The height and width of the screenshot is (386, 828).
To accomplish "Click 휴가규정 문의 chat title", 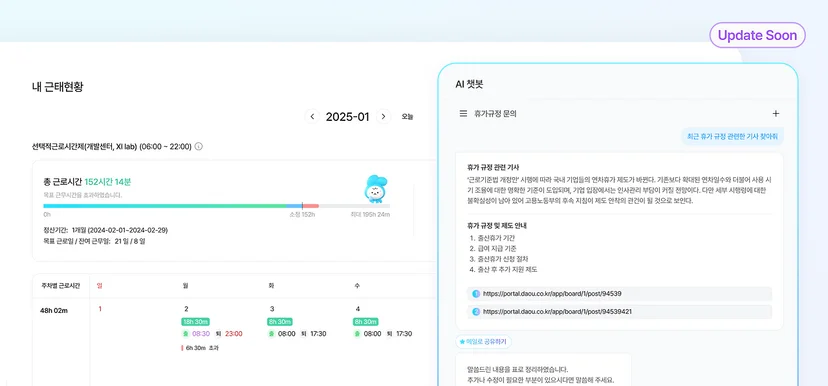I will (x=495, y=114).
